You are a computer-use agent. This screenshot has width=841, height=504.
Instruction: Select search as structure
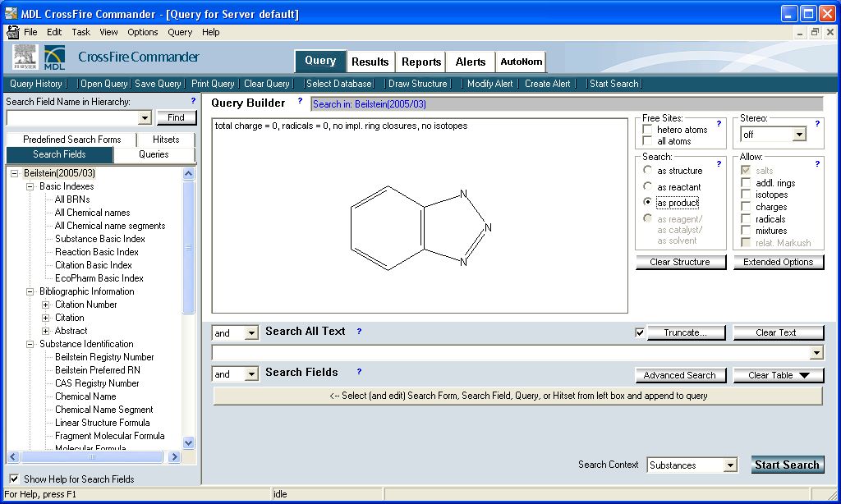(x=647, y=170)
